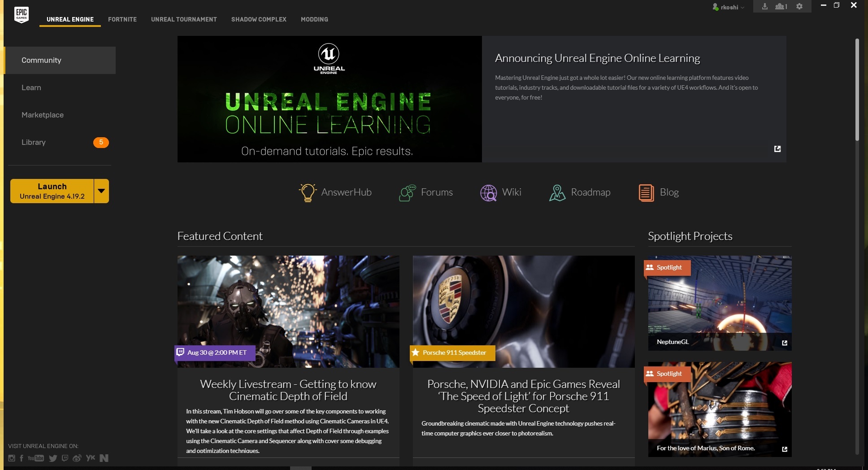Click the Facebook icon in footer
Image resolution: width=868 pixels, height=470 pixels.
pos(22,458)
